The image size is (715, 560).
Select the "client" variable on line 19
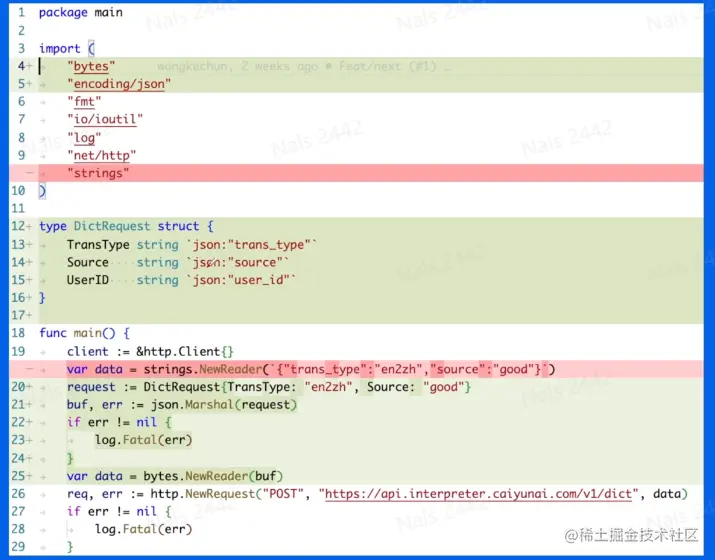tap(88, 352)
